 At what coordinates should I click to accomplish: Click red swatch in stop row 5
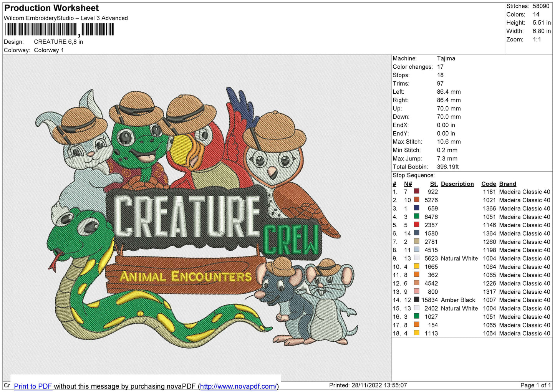click(x=416, y=225)
